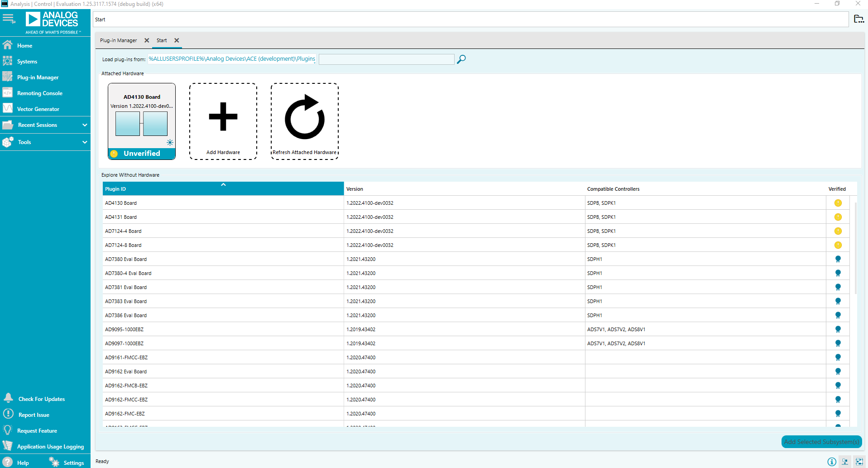868x468 pixels.
Task: Click the Start address bar field
Action: [471, 19]
